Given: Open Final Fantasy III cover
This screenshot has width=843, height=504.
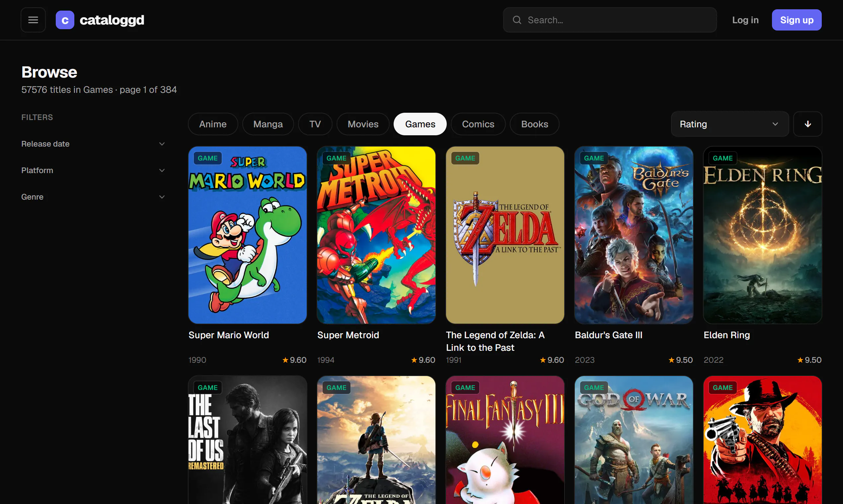Looking at the screenshot, I should coord(505,440).
